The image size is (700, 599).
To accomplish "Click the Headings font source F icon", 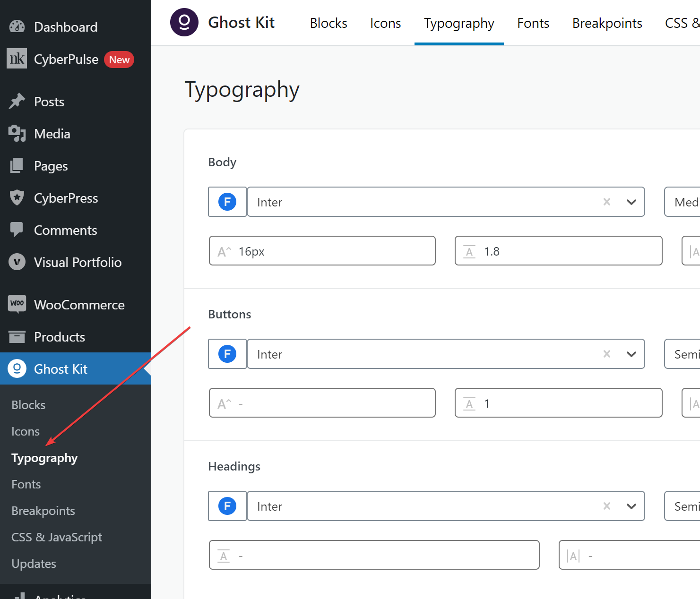I will tap(227, 506).
